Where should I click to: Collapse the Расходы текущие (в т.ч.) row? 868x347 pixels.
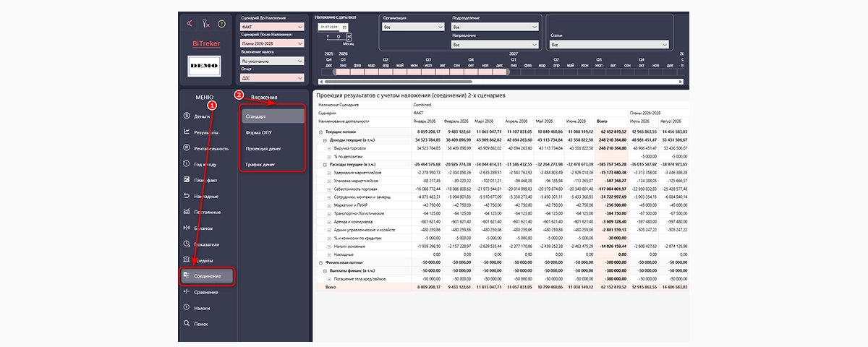point(325,164)
